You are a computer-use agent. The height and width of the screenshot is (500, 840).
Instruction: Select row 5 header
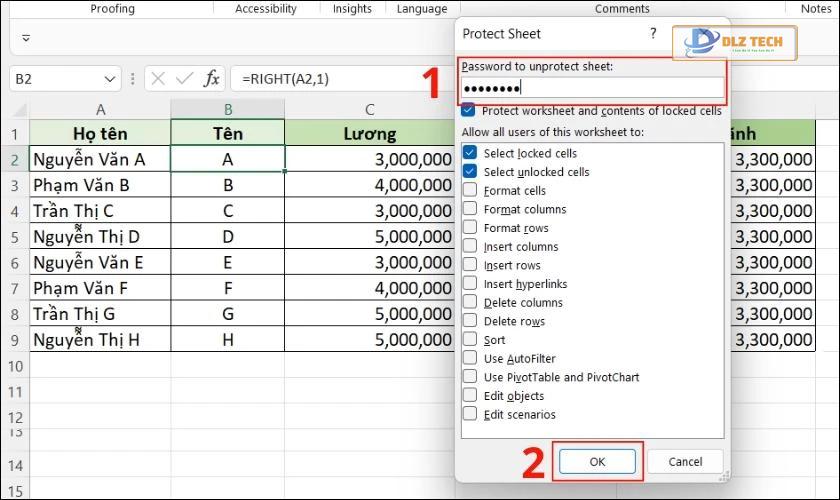pyautogui.click(x=15, y=236)
